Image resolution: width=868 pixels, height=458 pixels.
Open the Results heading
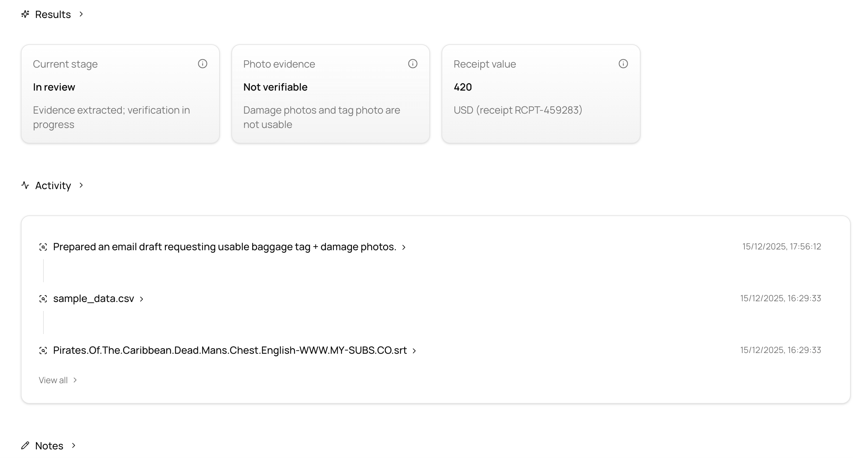53,14
